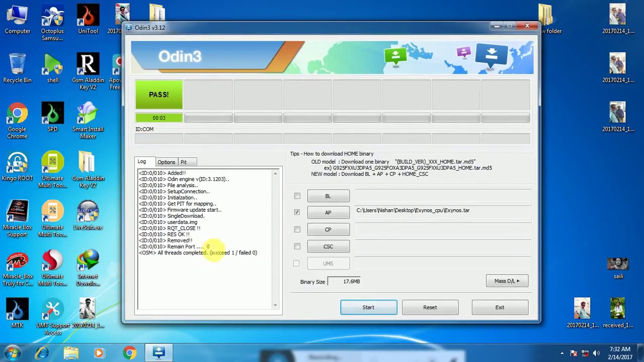644x362 pixels.
Task: Click the Odin3 taskbar icon
Action: click(159, 353)
